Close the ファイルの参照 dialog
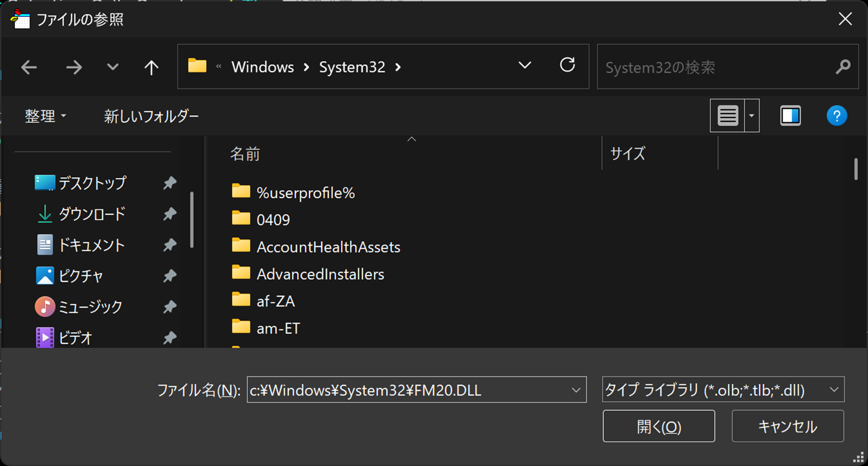The width and height of the screenshot is (868, 466). [x=845, y=19]
